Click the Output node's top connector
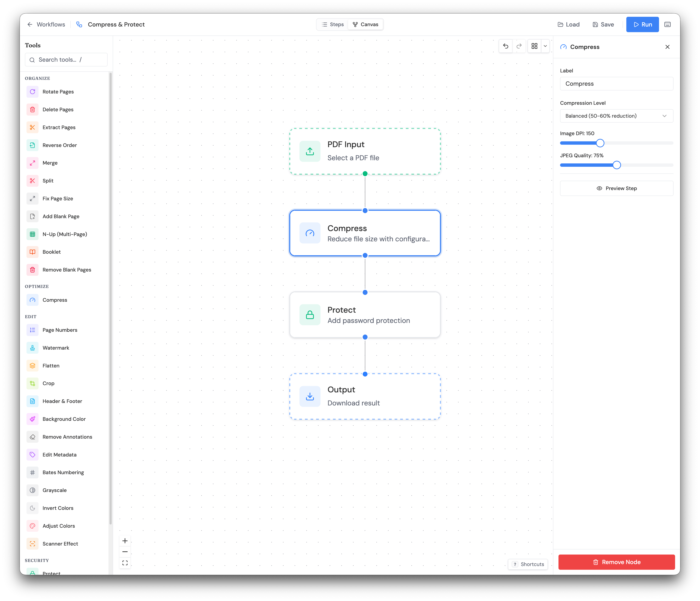The image size is (700, 601). click(365, 374)
